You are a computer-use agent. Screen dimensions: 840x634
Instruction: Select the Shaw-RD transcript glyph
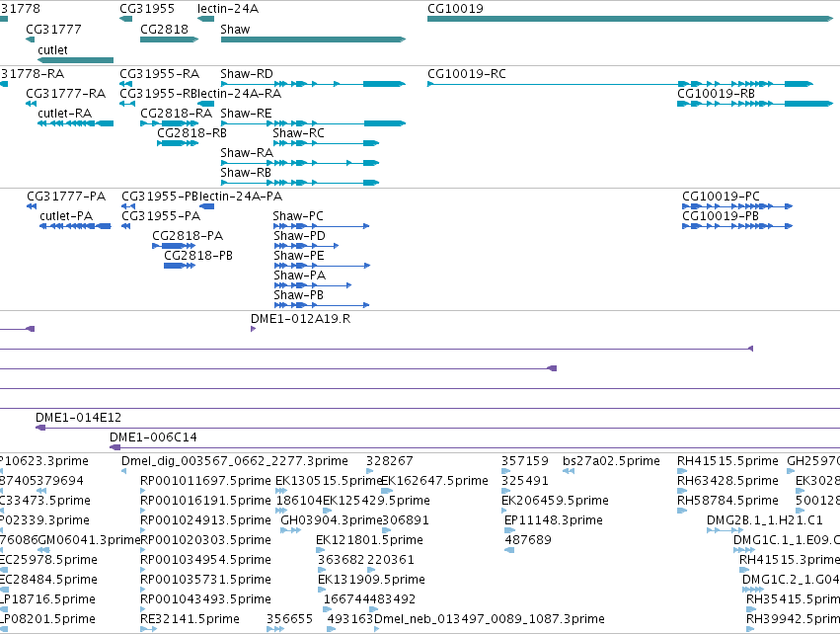[x=313, y=84]
